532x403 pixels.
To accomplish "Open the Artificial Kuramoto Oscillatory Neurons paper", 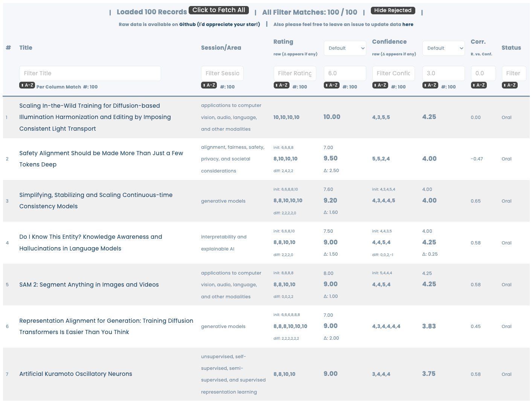I will [x=76, y=374].
